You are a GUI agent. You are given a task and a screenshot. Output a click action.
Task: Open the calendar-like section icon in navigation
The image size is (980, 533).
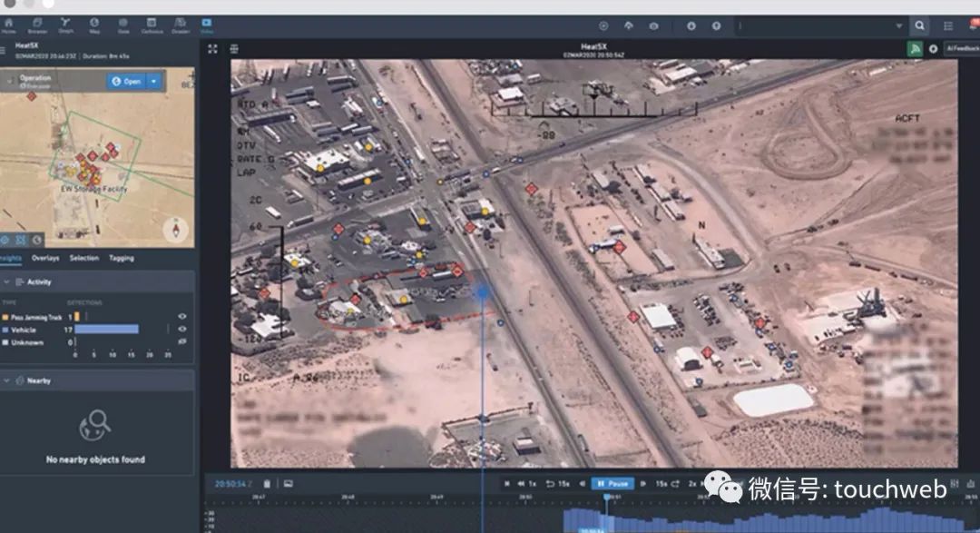pyautogui.click(x=152, y=25)
